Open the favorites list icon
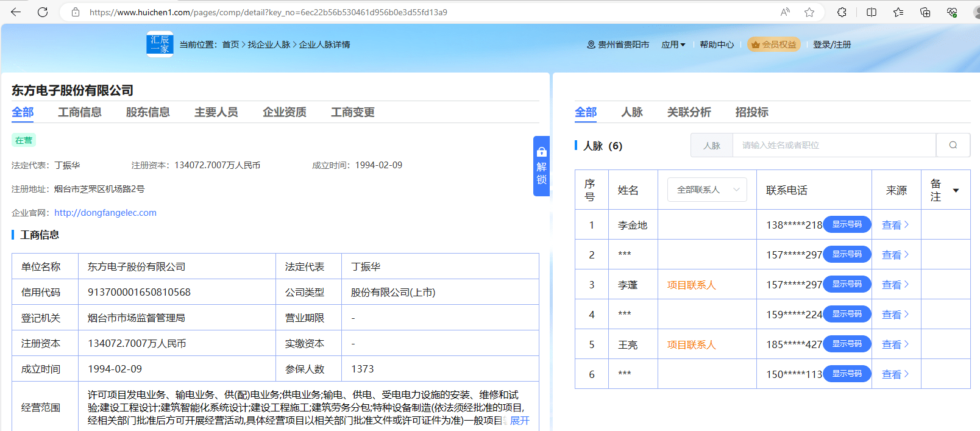Viewport: 980px width, 431px height. tap(898, 12)
